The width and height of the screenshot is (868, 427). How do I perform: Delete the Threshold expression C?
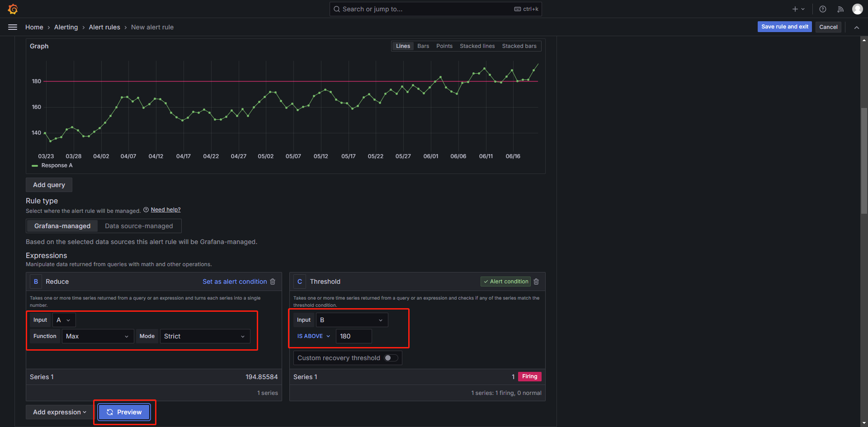point(536,282)
